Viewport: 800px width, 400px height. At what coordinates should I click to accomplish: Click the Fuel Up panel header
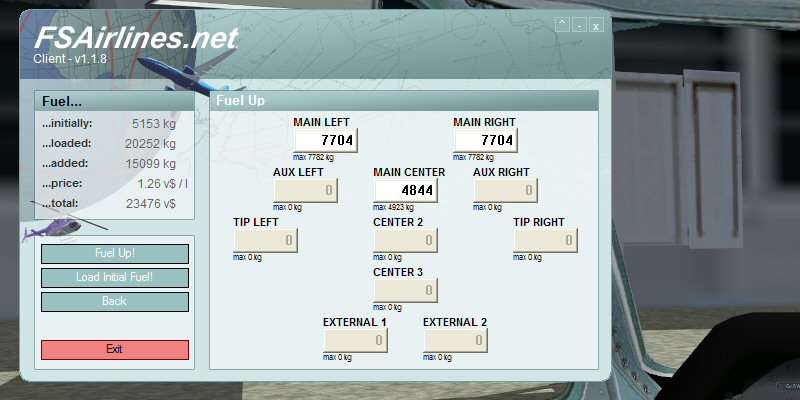(x=404, y=101)
